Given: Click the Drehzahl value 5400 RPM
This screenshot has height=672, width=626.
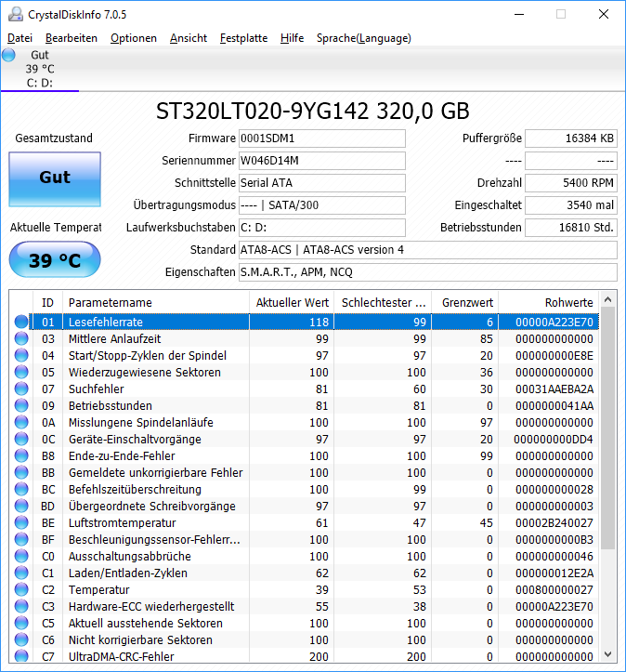Looking at the screenshot, I should click(571, 183).
